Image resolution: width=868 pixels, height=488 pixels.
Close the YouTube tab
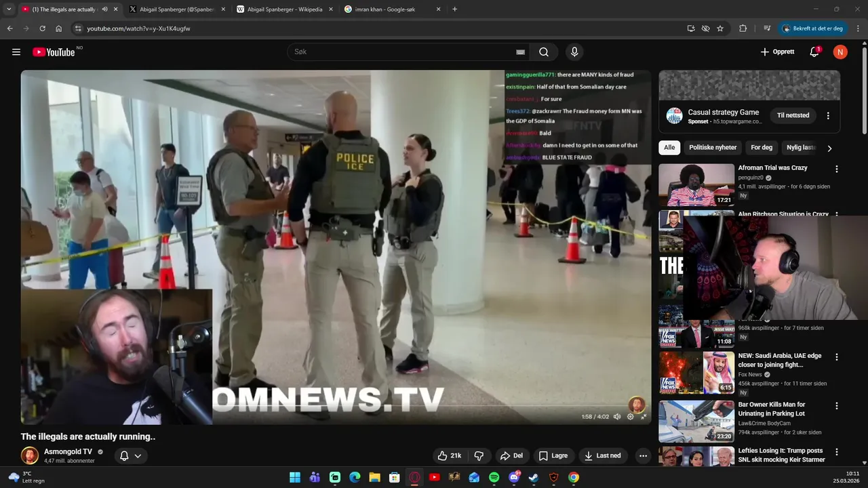point(115,9)
